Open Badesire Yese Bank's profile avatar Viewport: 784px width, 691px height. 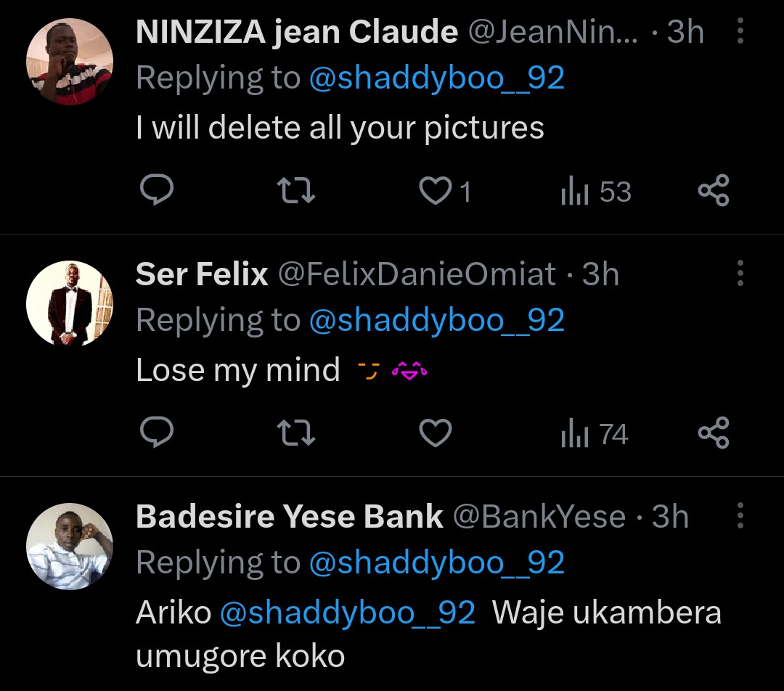click(70, 547)
